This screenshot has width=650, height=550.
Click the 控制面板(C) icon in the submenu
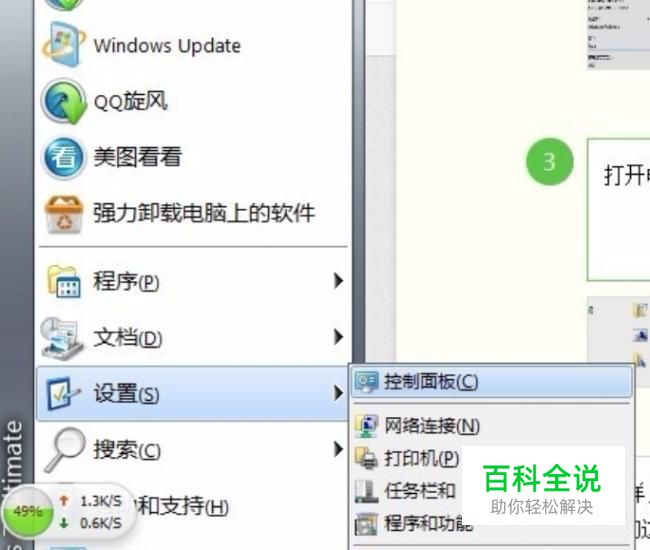366,382
